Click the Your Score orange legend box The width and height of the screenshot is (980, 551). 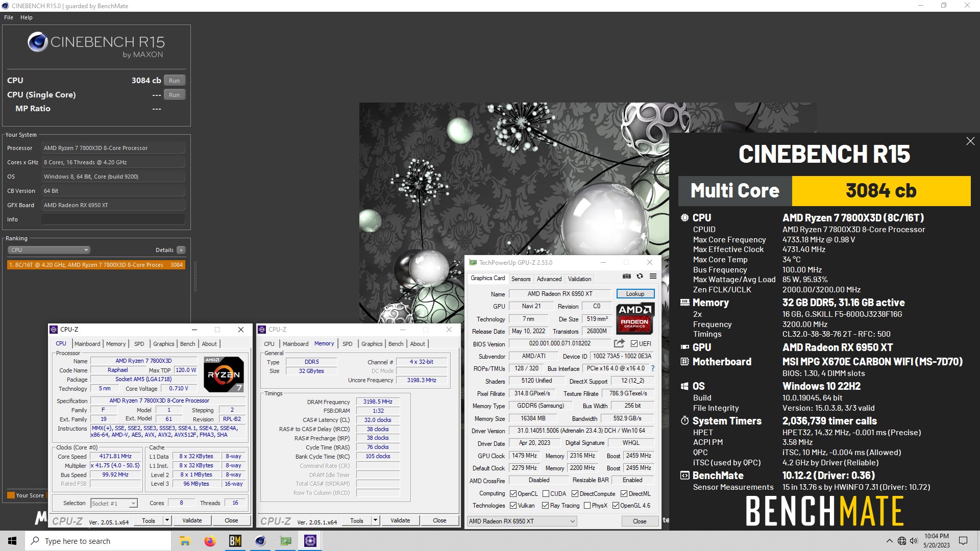pyautogui.click(x=11, y=495)
